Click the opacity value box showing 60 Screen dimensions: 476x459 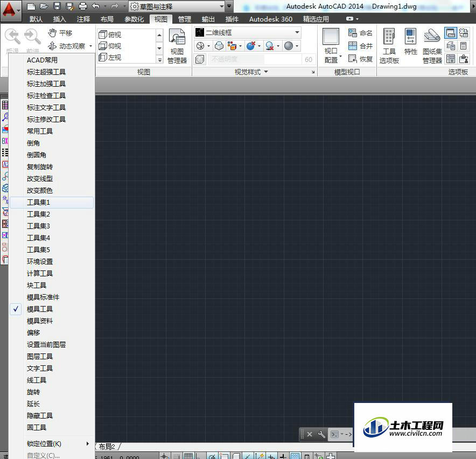point(308,59)
